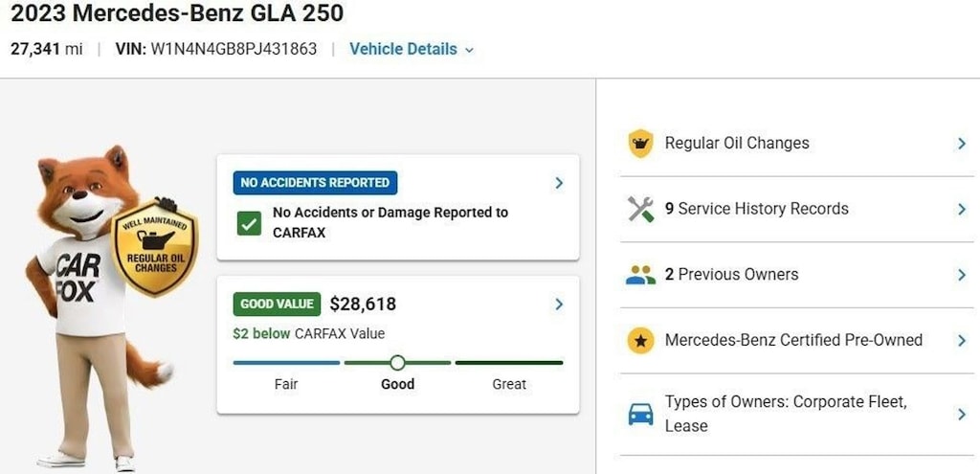Expand the Vehicle Details dropdown
This screenshot has width=980, height=474.
(x=412, y=49)
